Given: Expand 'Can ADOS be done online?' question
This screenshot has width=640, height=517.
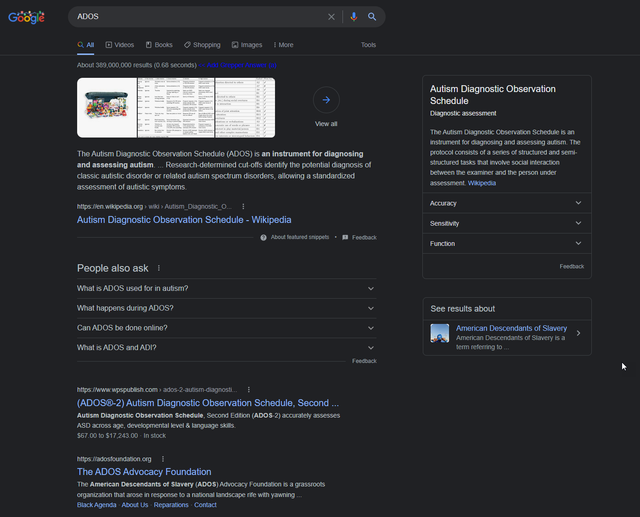Looking at the screenshot, I should pyautogui.click(x=227, y=328).
